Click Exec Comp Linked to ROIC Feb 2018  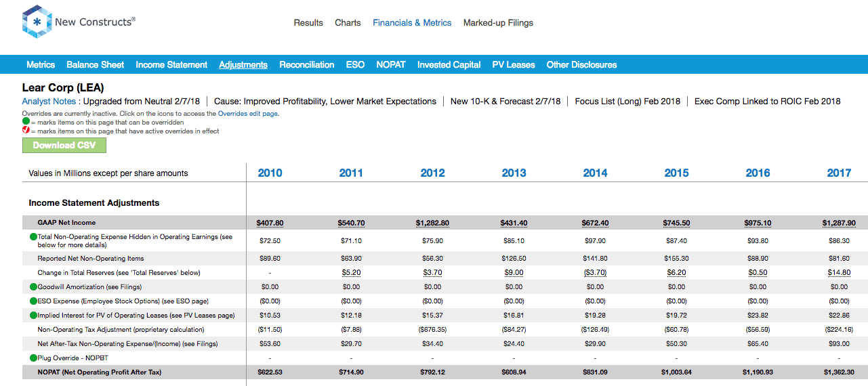pos(768,102)
